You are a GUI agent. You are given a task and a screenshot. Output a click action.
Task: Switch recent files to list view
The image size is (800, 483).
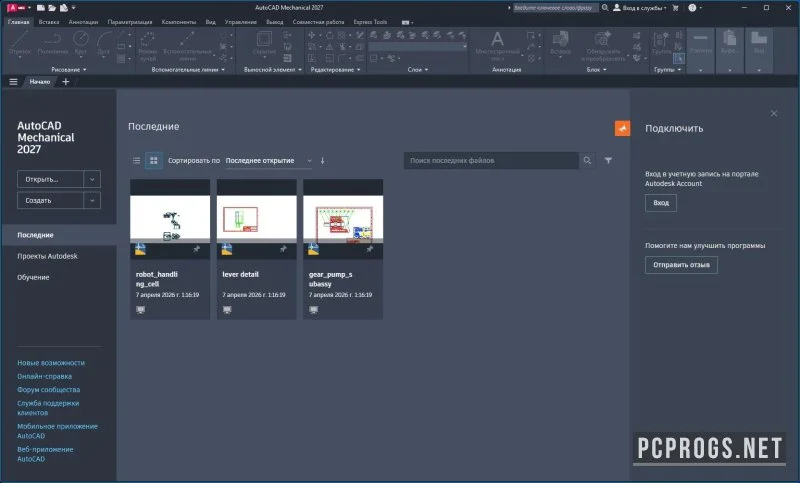[x=136, y=160]
